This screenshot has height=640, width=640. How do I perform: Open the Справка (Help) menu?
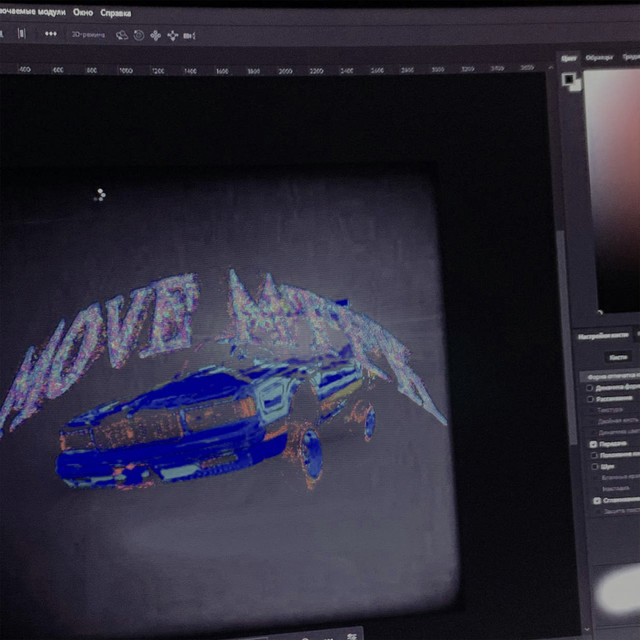coord(116,14)
